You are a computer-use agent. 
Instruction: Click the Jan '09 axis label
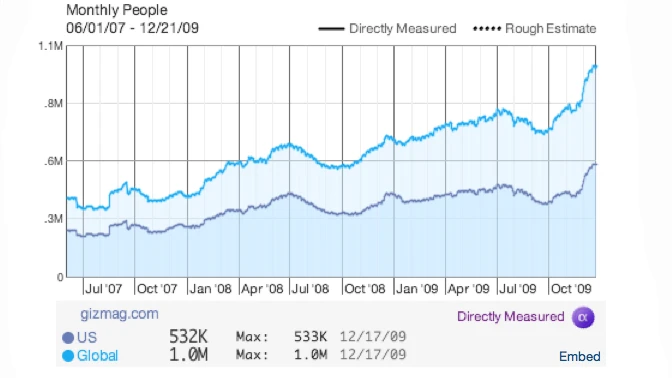click(x=417, y=288)
